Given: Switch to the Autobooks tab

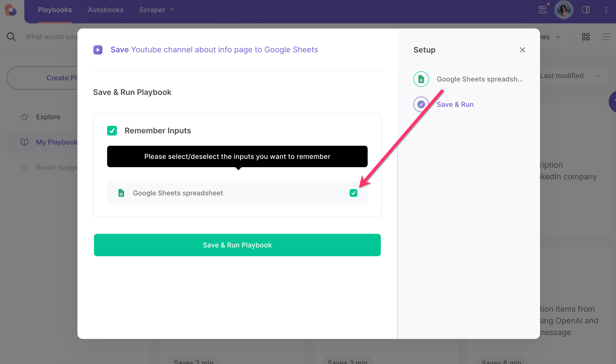Looking at the screenshot, I should [x=105, y=10].
